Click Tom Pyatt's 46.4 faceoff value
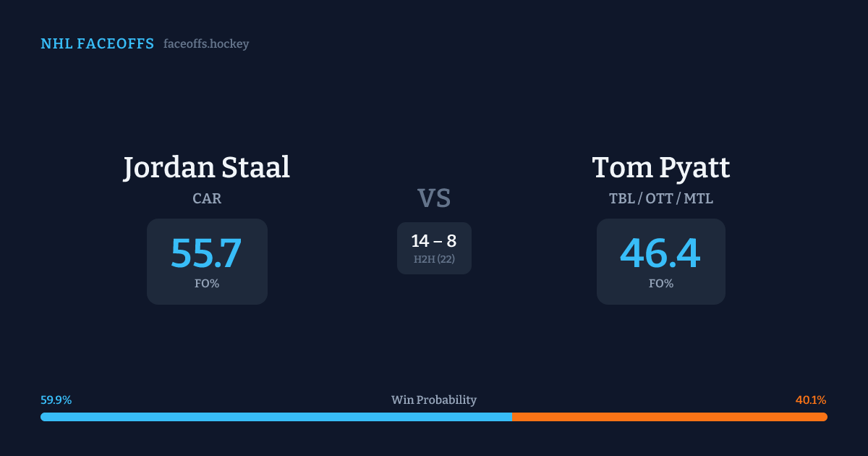868x456 pixels. [x=660, y=253]
